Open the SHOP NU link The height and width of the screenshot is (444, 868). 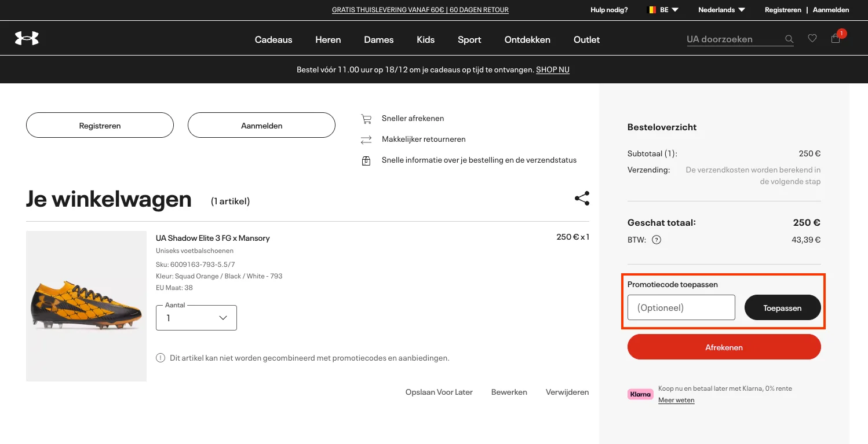coord(552,69)
